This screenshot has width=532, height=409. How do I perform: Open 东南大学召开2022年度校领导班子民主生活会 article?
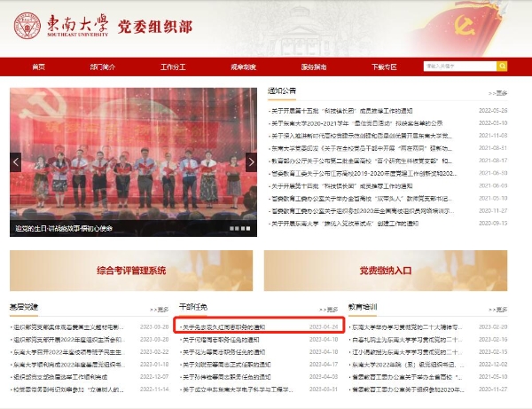pos(69,352)
